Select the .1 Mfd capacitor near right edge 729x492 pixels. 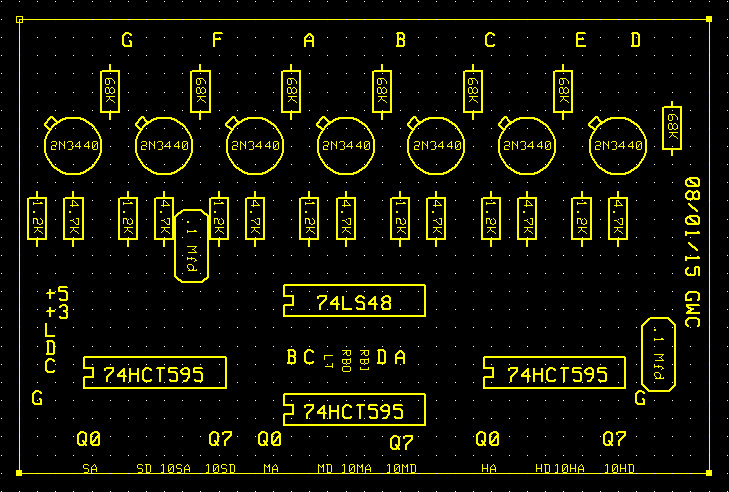click(x=659, y=355)
